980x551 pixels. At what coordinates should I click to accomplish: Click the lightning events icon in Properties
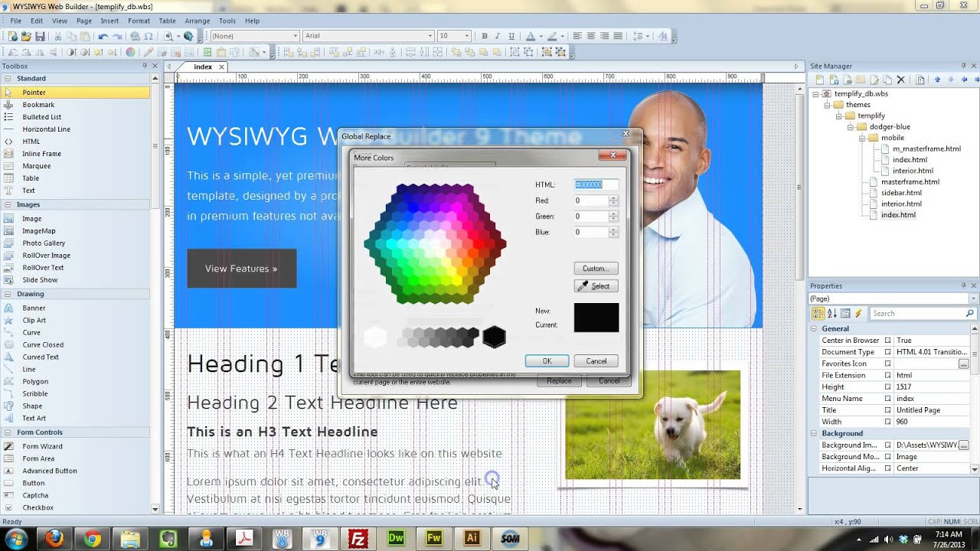coord(858,314)
